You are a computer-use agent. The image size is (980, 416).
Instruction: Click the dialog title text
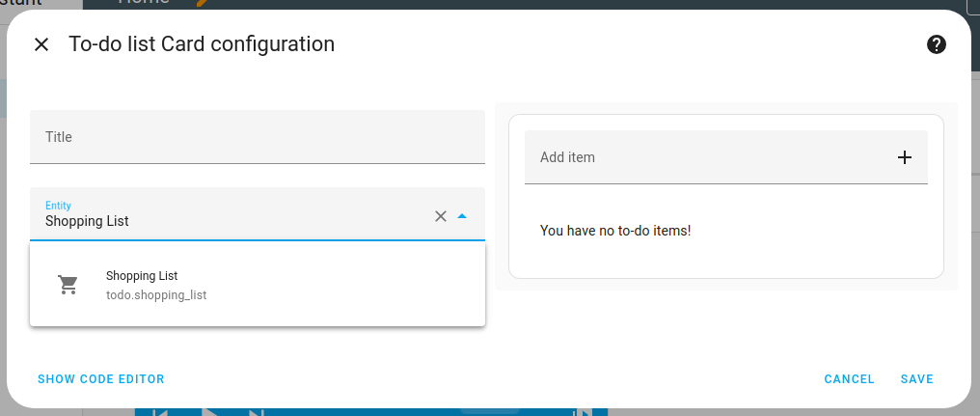click(202, 44)
